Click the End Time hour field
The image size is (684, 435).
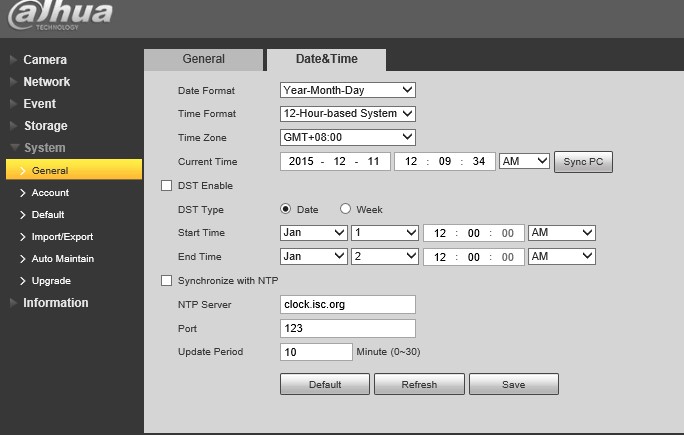pyautogui.click(x=440, y=257)
